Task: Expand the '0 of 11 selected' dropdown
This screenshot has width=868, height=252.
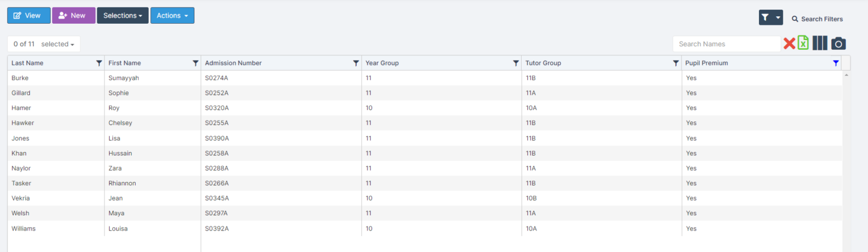Action: tap(44, 44)
